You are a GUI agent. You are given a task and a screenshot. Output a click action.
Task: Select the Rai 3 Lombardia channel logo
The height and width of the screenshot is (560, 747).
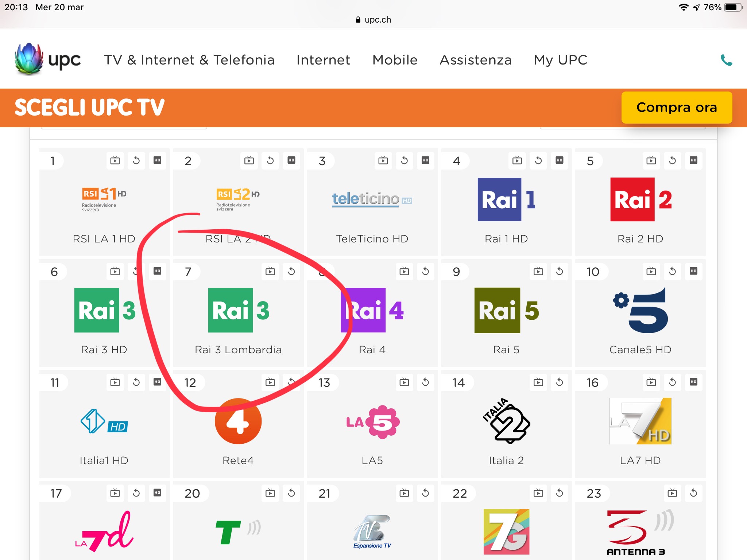(x=238, y=310)
